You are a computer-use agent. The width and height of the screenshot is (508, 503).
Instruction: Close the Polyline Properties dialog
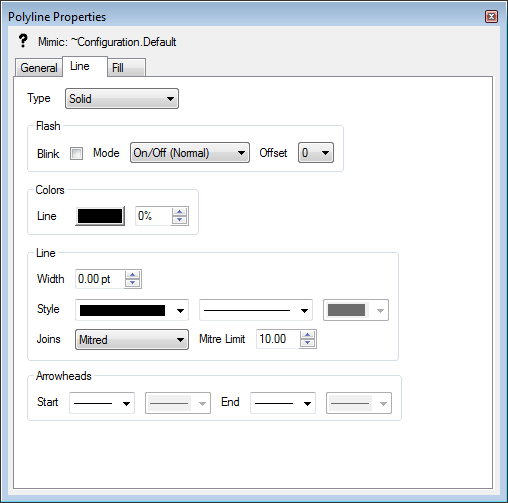click(x=491, y=16)
